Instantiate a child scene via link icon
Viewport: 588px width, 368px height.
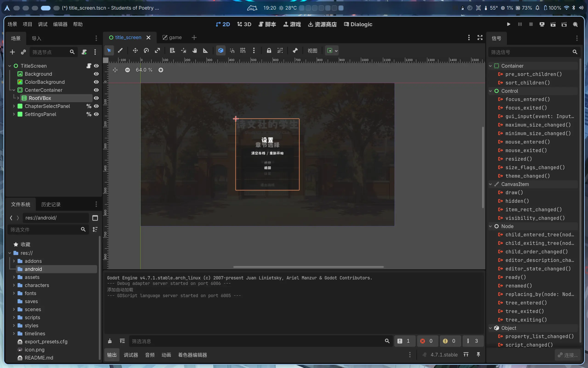pyautogui.click(x=23, y=52)
